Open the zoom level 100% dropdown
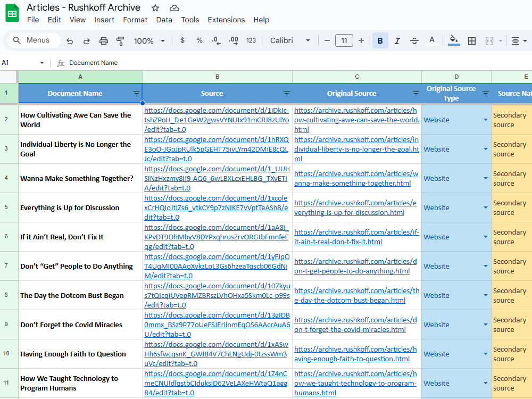This screenshot has height=399, width=532. point(149,41)
